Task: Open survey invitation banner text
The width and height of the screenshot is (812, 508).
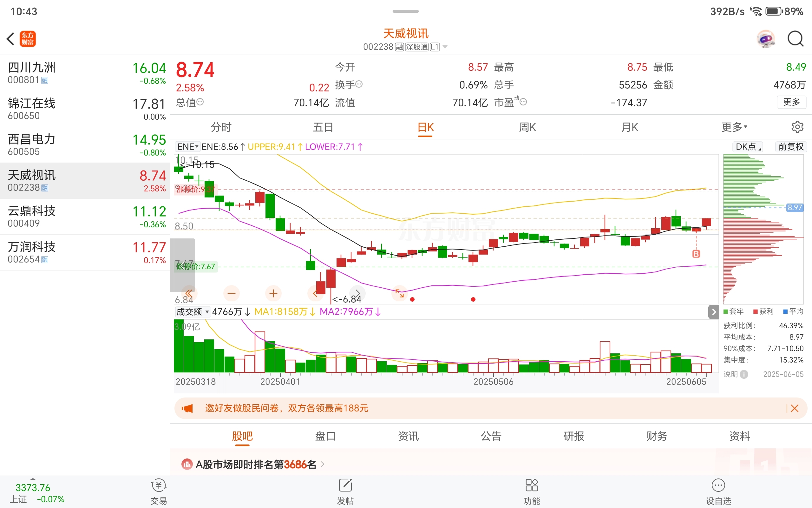Action: [x=286, y=409]
